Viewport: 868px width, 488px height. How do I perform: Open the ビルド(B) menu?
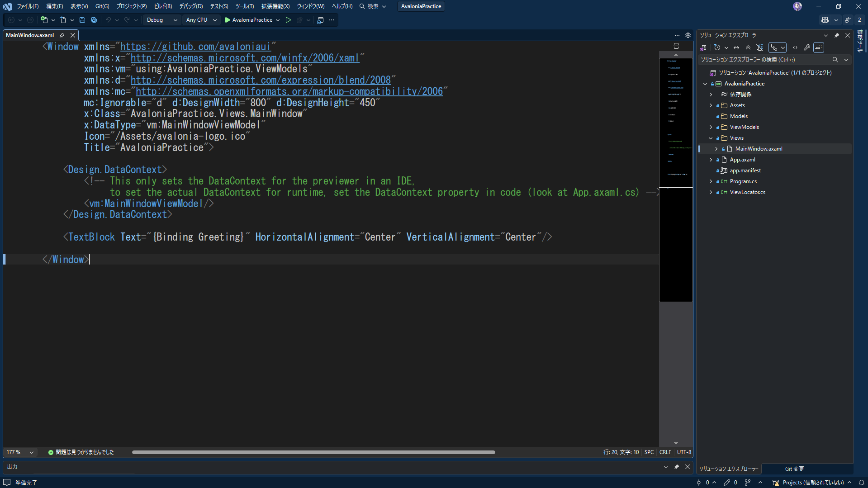tap(163, 6)
